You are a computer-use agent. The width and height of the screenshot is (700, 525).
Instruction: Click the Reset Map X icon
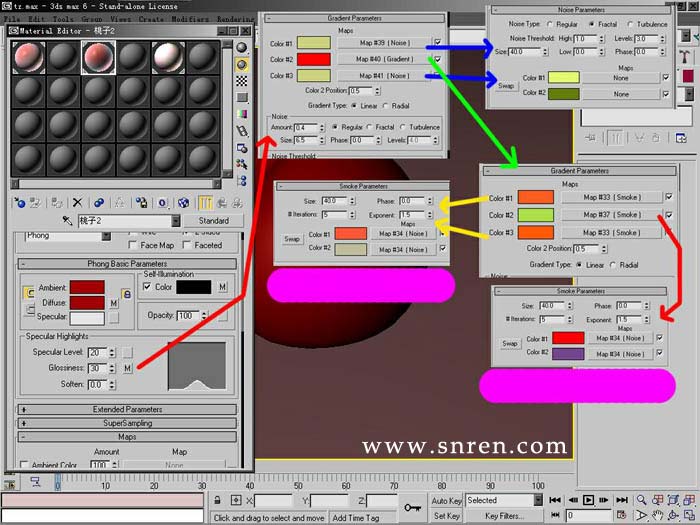pyautogui.click(x=78, y=203)
